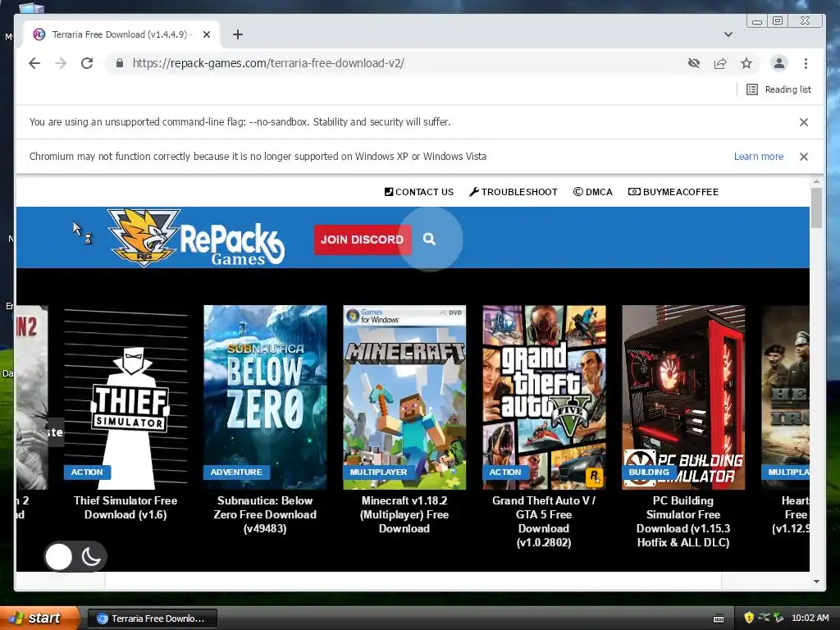Image resolution: width=840 pixels, height=630 pixels.
Task: Click the security shield tray icon
Action: [x=749, y=618]
